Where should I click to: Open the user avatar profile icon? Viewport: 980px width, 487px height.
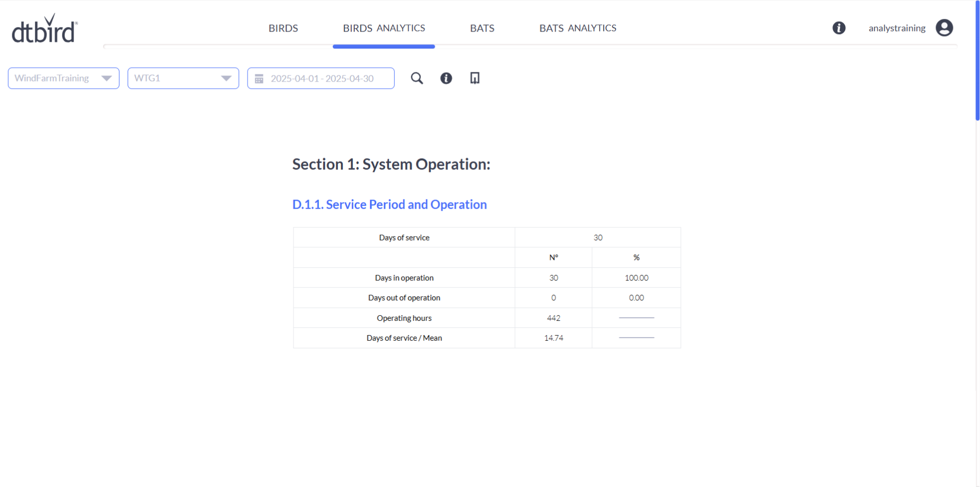944,28
